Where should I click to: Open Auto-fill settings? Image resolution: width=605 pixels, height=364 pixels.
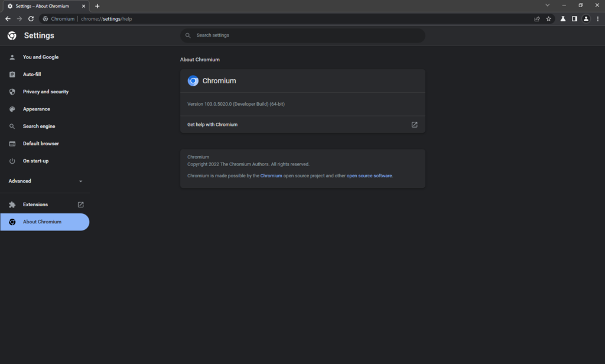[45, 74]
